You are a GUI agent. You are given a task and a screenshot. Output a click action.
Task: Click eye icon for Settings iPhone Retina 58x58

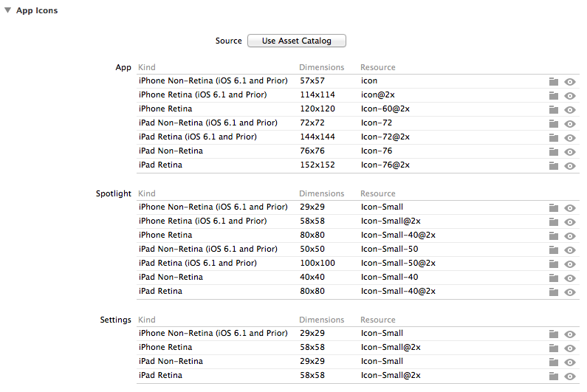pos(570,348)
